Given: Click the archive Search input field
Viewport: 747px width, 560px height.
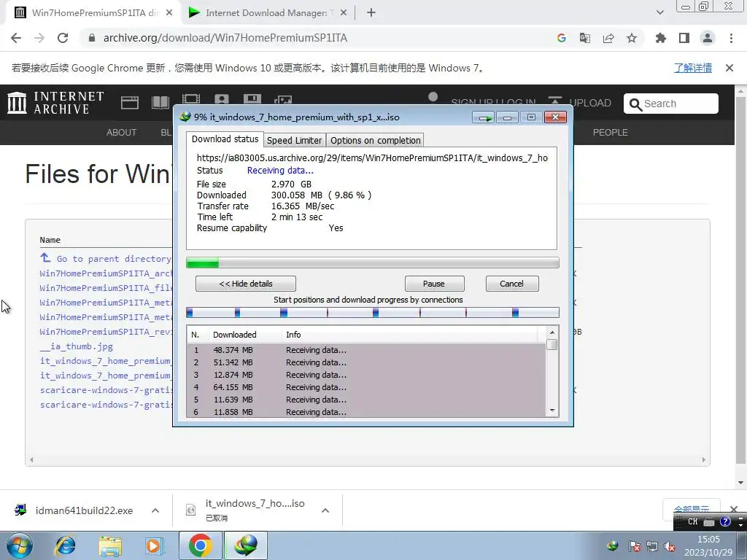Looking at the screenshot, I should coord(671,104).
